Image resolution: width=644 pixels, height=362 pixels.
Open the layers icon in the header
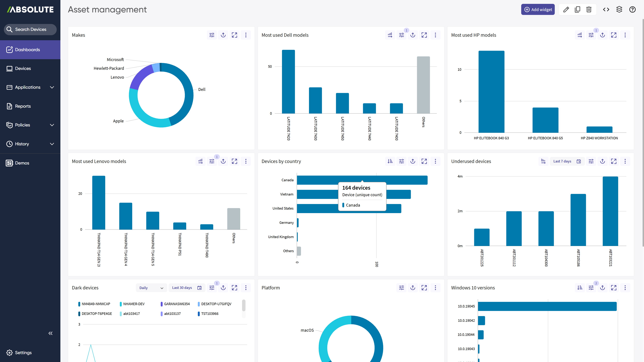[619, 10]
